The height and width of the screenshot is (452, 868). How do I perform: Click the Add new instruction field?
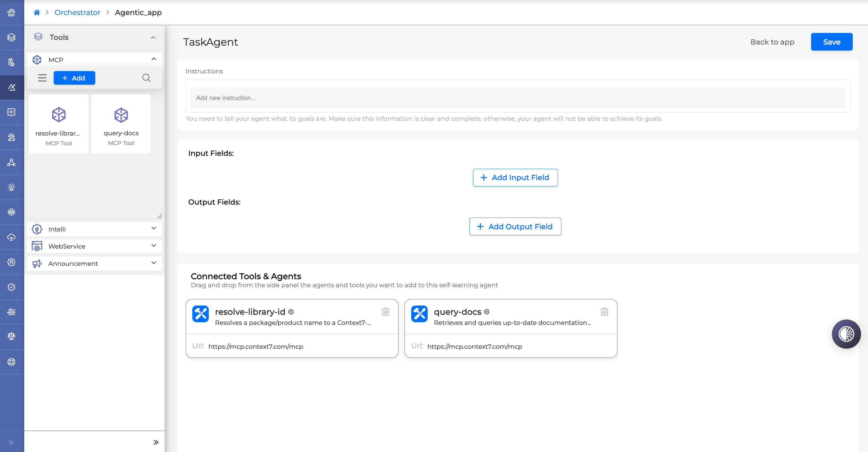point(517,98)
